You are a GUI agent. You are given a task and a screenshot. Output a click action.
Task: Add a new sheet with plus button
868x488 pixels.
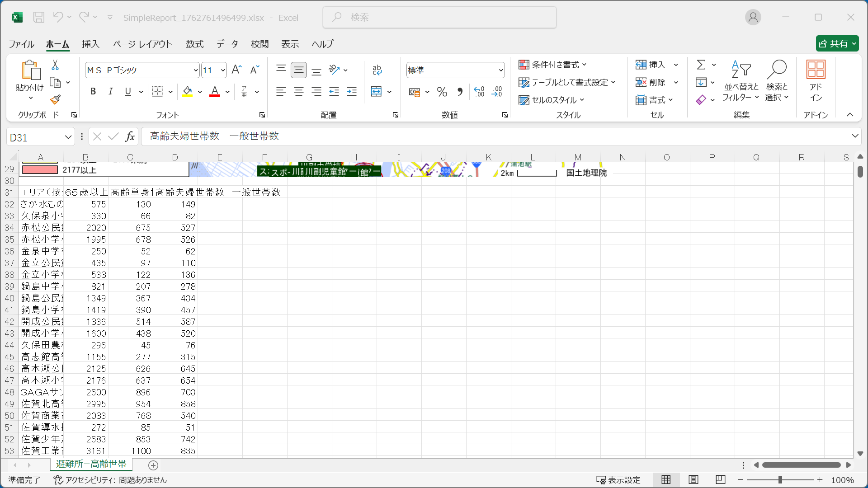tap(153, 465)
